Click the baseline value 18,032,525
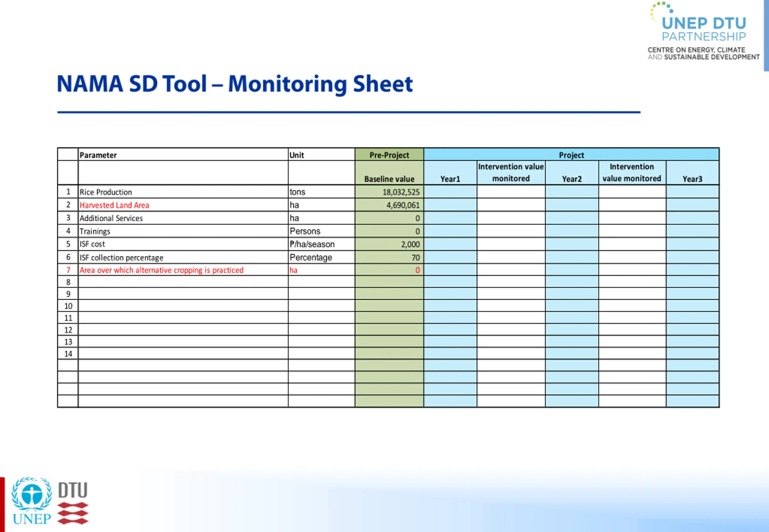The height and width of the screenshot is (532, 769). (401, 192)
